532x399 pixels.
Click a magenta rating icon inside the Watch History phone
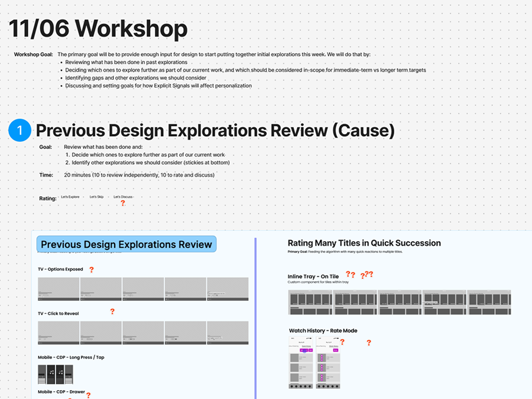coord(322,357)
